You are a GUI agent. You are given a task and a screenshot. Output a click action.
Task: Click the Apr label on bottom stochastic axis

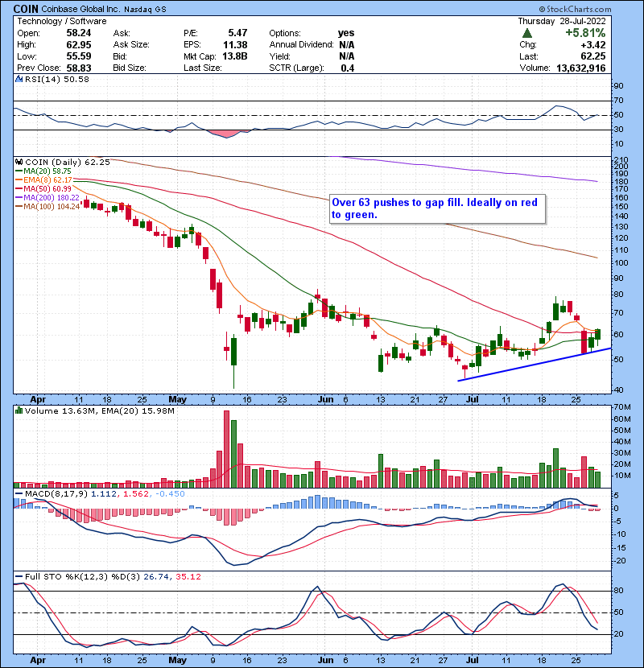click(x=38, y=660)
